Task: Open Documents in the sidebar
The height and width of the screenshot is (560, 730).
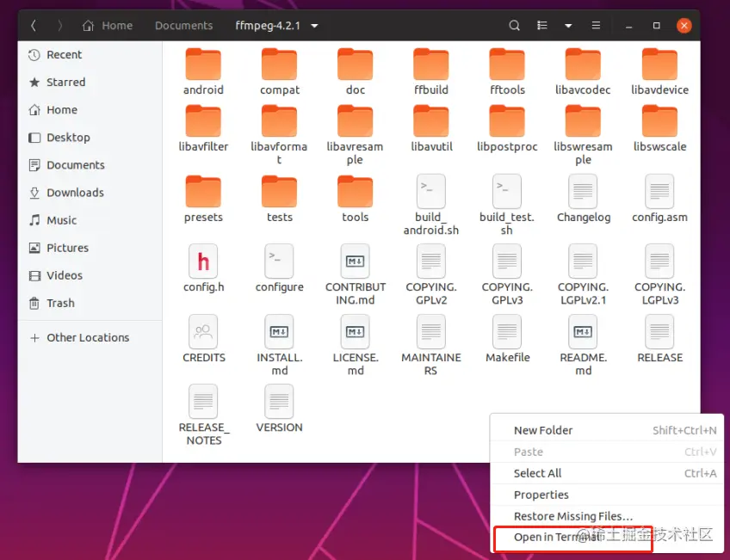Action: point(90,165)
